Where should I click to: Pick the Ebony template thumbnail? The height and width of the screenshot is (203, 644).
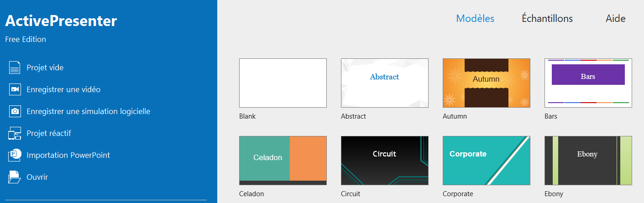(x=588, y=161)
